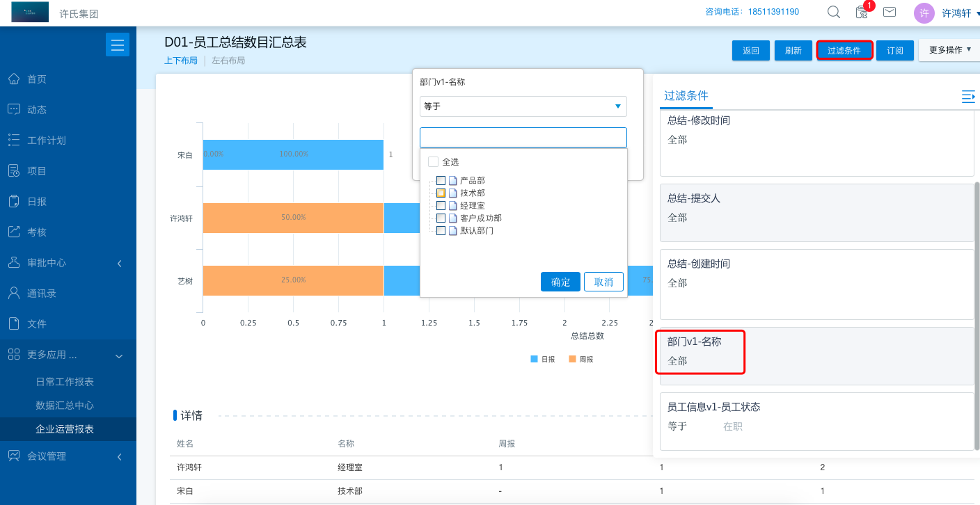Image resolution: width=980 pixels, height=505 pixels.
Task: Open the 员工信息v1-员工状态 filter card
Action: (x=817, y=422)
